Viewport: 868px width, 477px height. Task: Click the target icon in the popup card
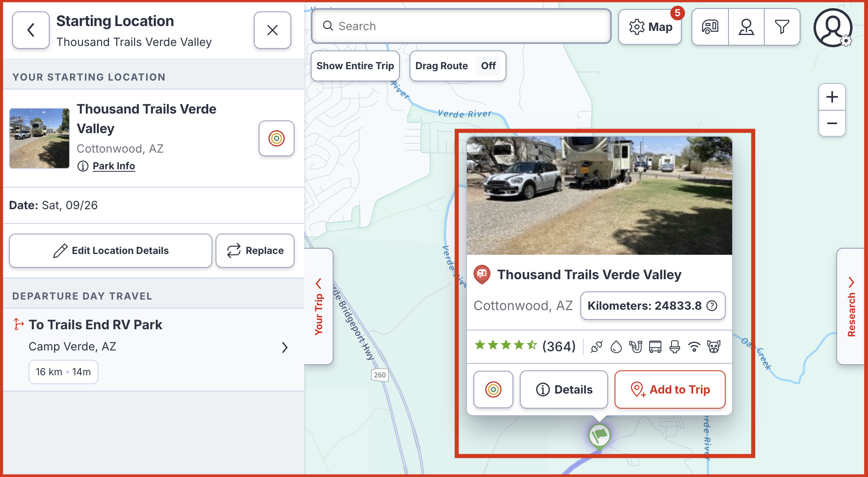pos(493,389)
